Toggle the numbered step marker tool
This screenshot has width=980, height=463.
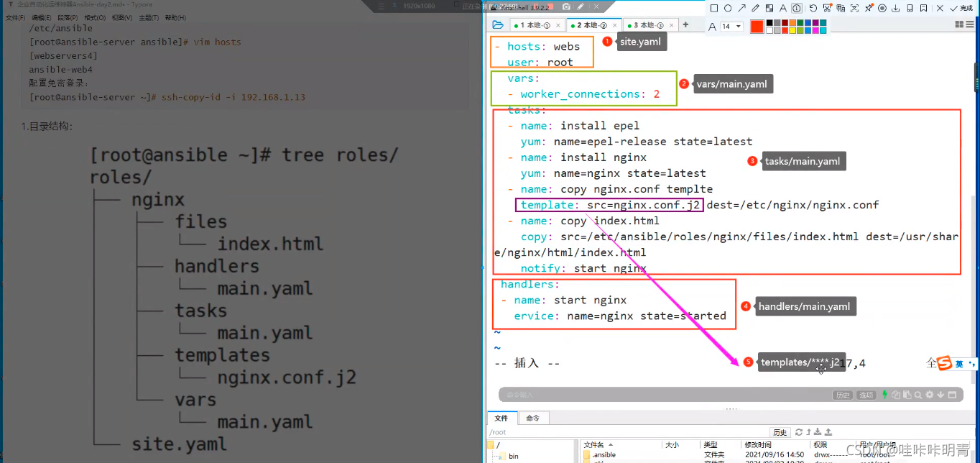click(x=797, y=9)
